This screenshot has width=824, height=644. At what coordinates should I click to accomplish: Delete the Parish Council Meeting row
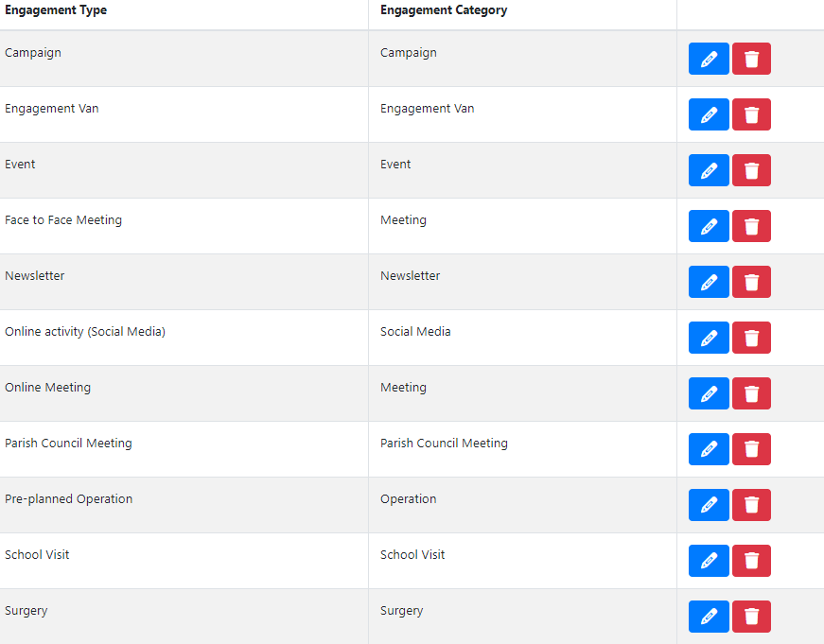pyautogui.click(x=751, y=449)
